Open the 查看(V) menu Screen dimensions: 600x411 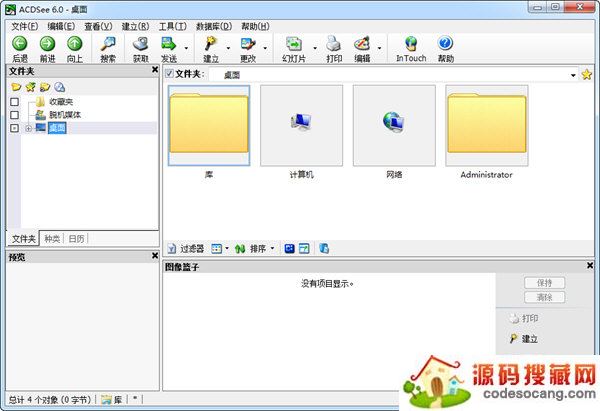(x=98, y=26)
